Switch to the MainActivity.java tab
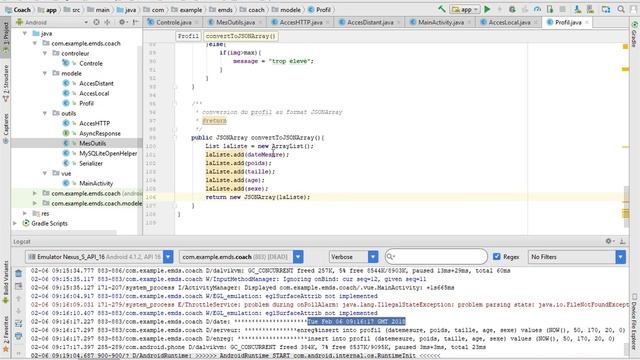 coord(441,22)
